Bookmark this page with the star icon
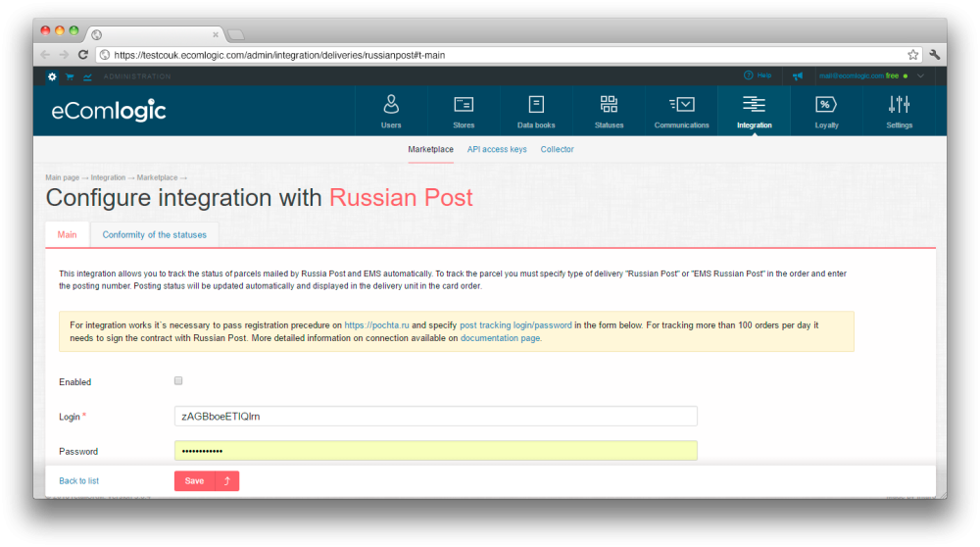This screenshot has width=980, height=547. pyautogui.click(x=912, y=55)
